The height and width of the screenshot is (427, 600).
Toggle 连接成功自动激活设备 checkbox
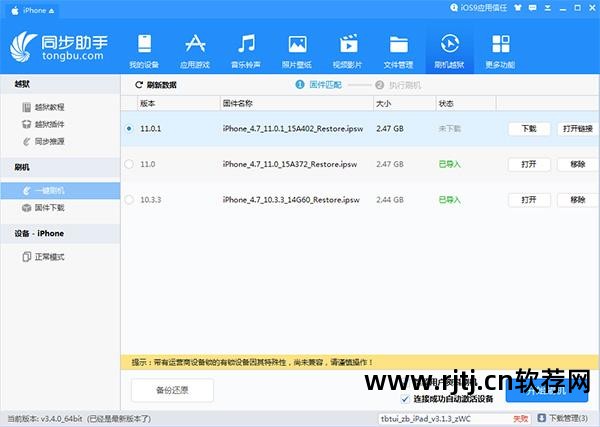pos(405,399)
